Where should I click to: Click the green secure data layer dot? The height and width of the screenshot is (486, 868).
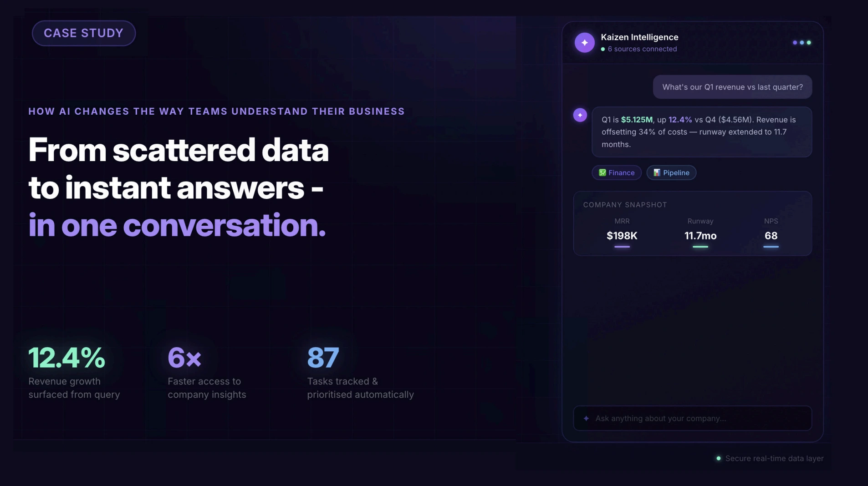(x=719, y=458)
